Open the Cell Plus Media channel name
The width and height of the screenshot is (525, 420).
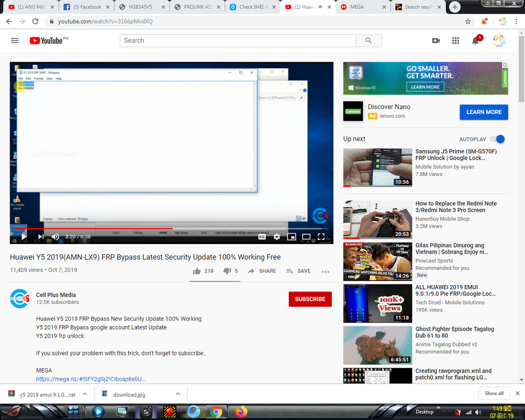point(56,295)
